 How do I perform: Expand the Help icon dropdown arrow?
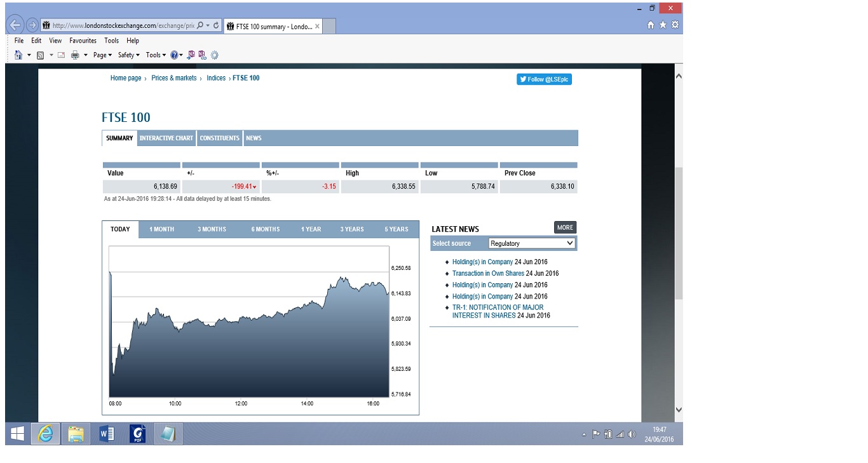181,55
